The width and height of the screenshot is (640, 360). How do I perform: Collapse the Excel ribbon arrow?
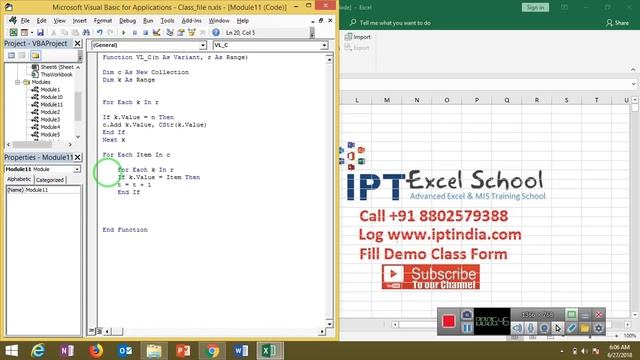coord(633,70)
